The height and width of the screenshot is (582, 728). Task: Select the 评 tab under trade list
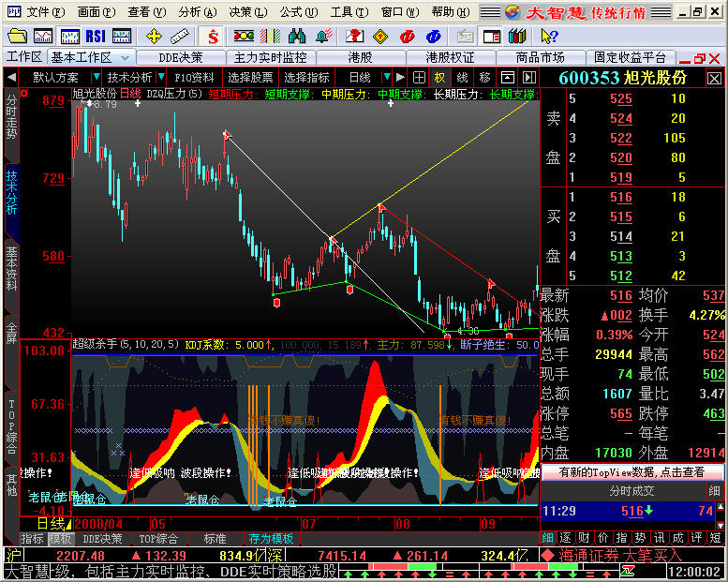[x=695, y=538]
